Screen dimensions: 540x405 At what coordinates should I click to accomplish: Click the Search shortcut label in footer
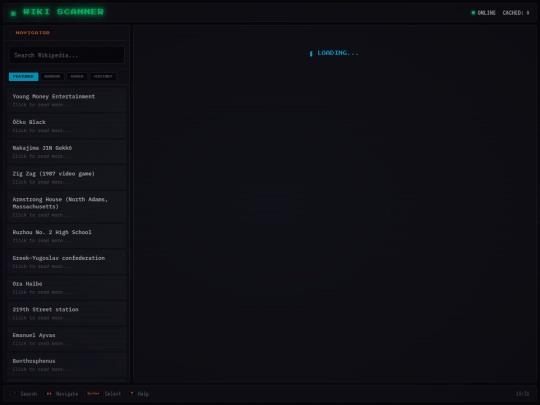tap(29, 394)
